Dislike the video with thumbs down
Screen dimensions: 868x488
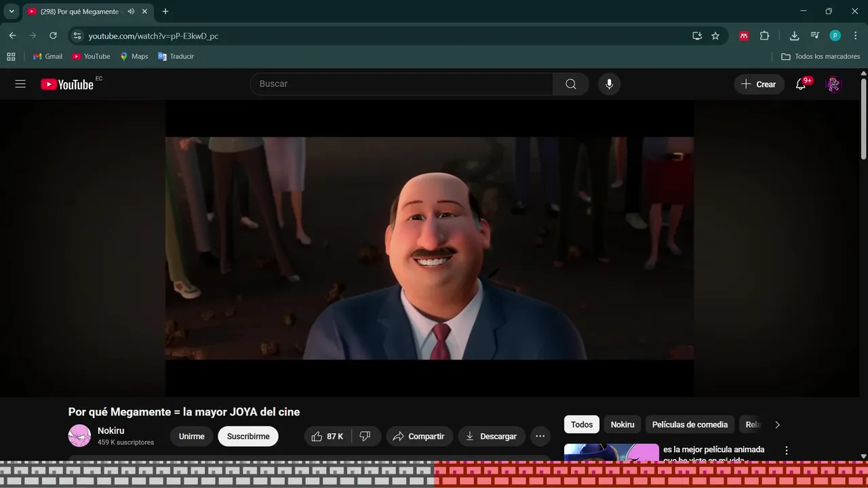pyautogui.click(x=366, y=436)
